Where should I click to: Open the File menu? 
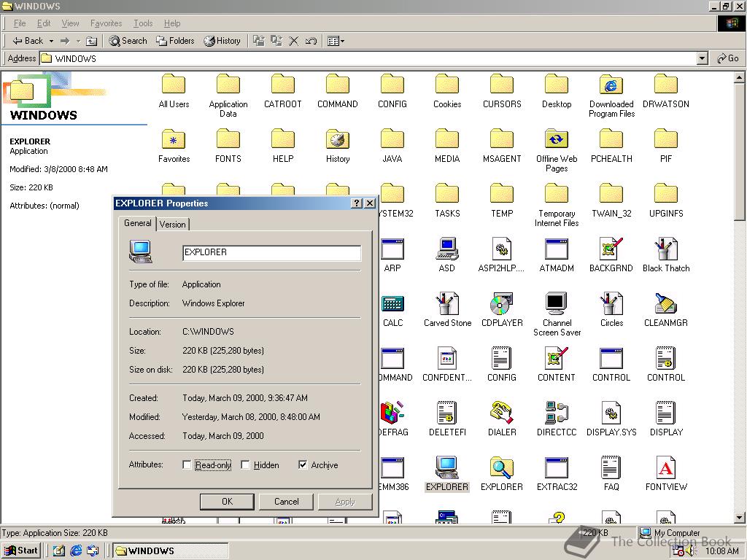tap(20, 23)
